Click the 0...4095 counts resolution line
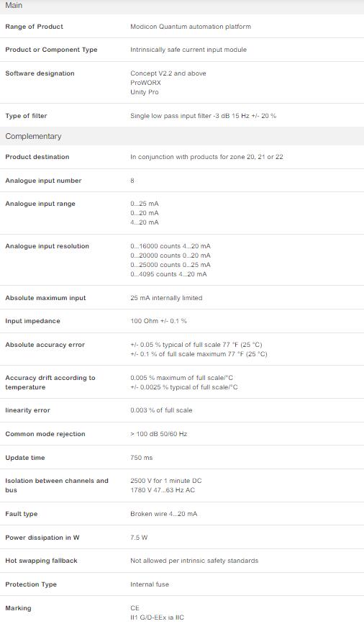This screenshot has width=364, height=624. (x=168, y=274)
